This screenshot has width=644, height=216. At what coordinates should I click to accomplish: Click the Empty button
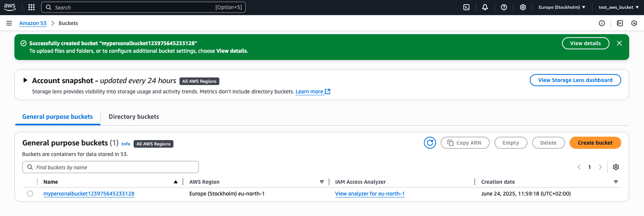coord(511,143)
